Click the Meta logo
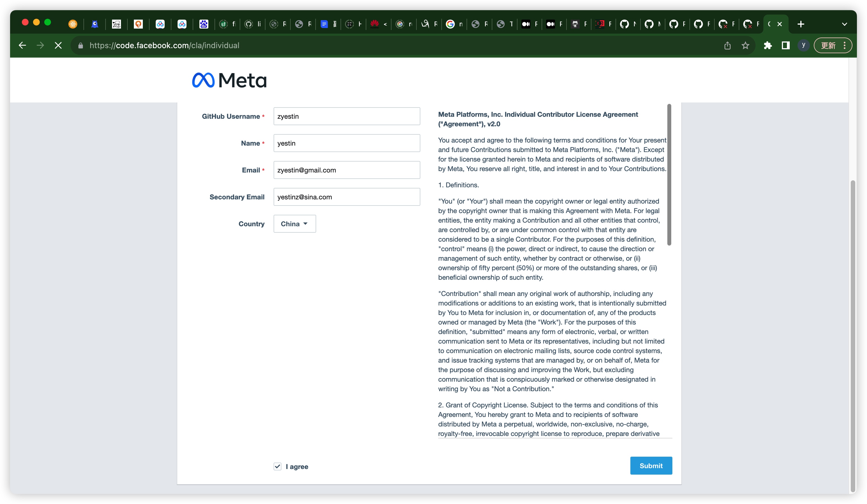The height and width of the screenshot is (504, 867). (229, 80)
